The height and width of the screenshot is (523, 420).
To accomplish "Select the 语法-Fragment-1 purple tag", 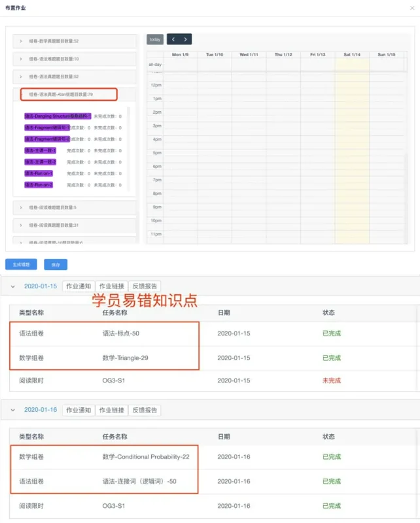I will (x=47, y=127).
